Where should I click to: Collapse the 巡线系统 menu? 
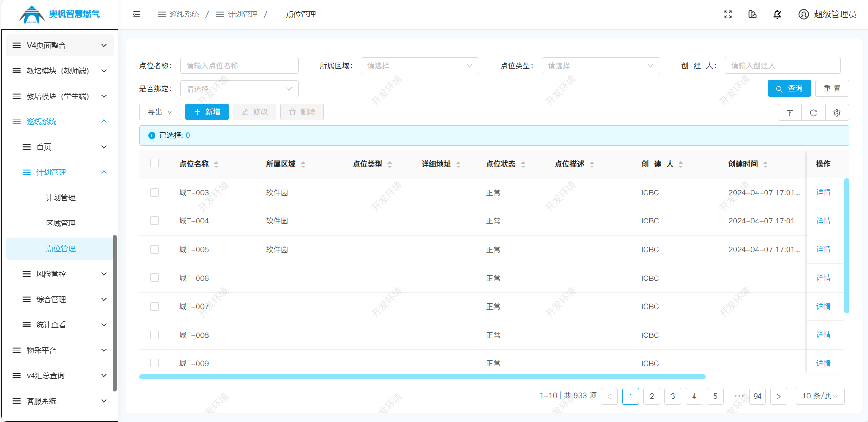point(59,121)
